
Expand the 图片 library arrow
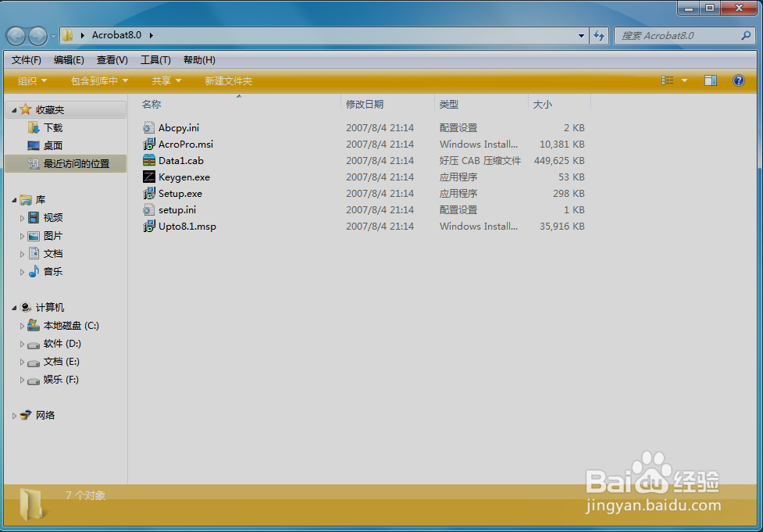tap(22, 236)
